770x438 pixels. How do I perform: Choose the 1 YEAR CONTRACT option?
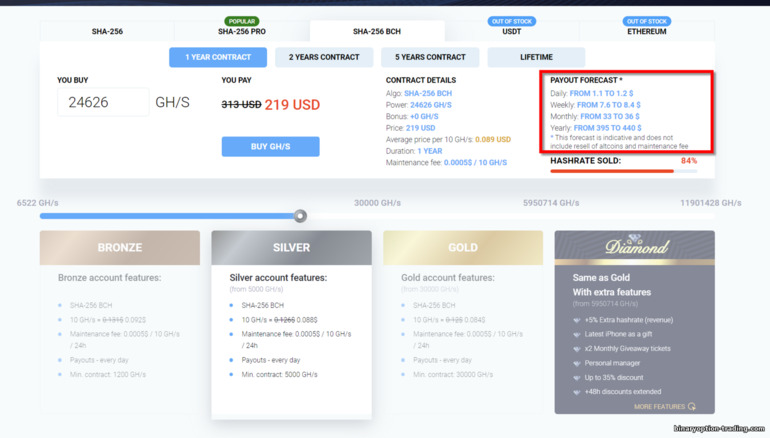click(x=218, y=57)
